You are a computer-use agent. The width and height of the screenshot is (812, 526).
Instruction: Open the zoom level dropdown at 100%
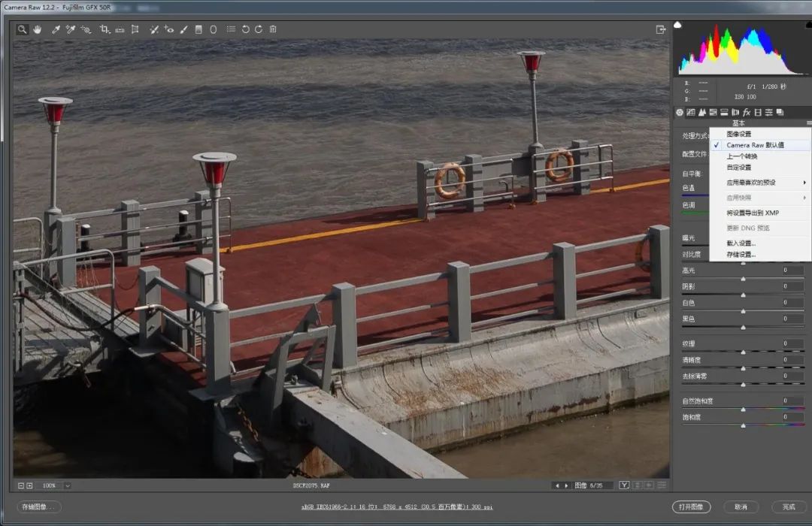point(68,485)
